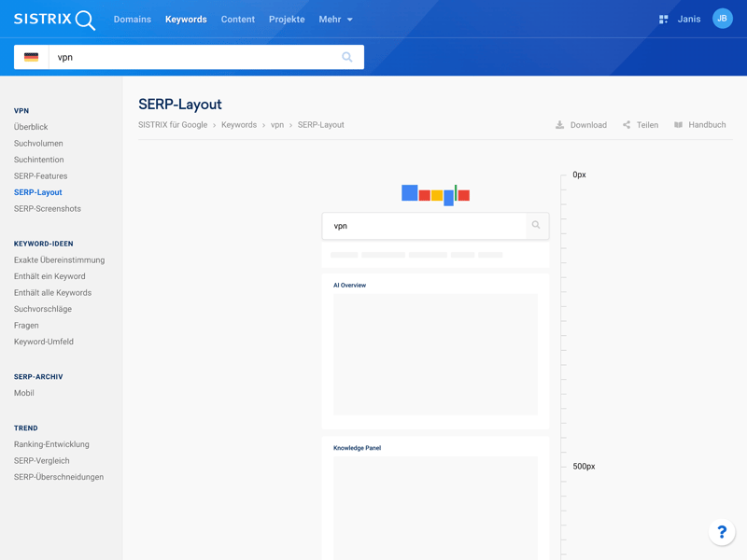Click the magnifier in the SERP preview search box
The width and height of the screenshot is (747, 560).
point(536,225)
